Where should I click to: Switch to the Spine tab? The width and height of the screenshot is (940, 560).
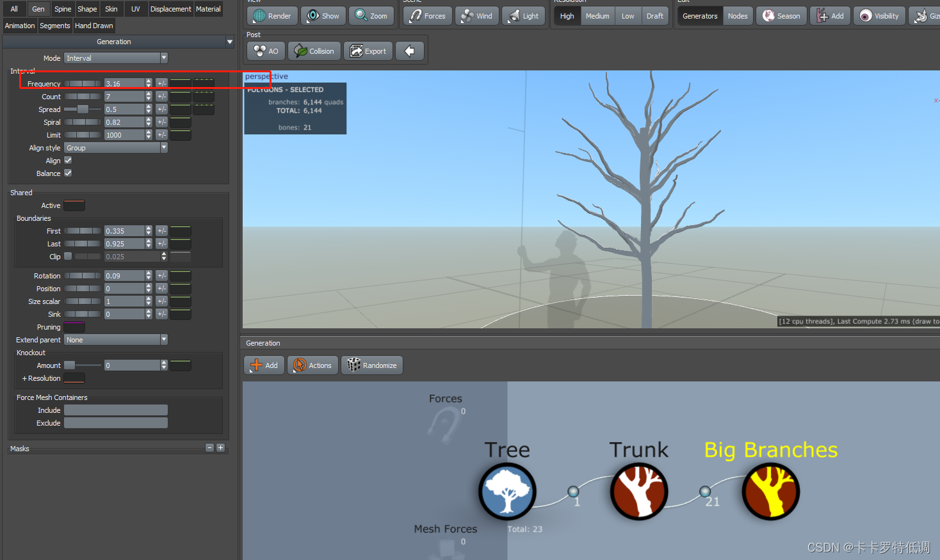pos(63,9)
